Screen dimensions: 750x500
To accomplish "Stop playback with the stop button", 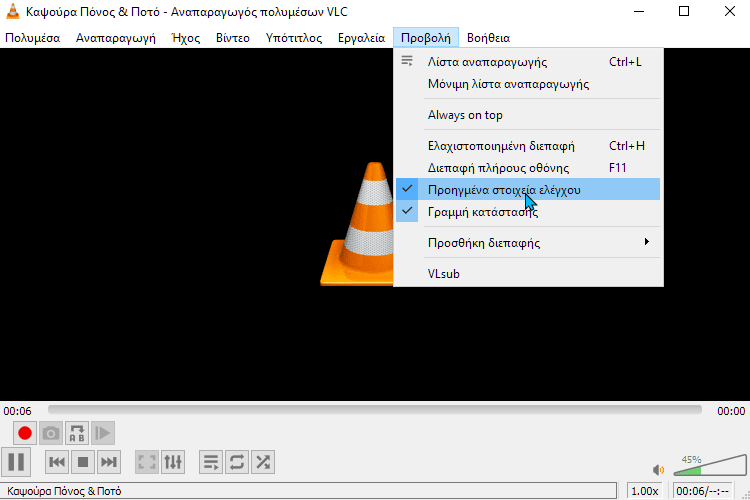I will pos(83,462).
